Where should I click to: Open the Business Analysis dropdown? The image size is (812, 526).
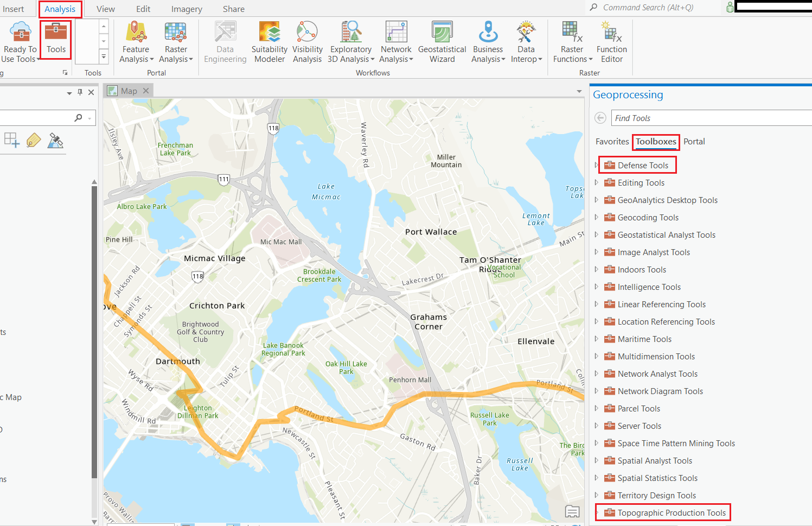[x=487, y=41]
